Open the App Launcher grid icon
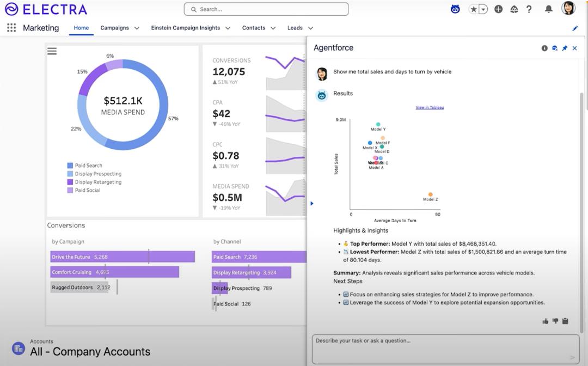The image size is (588, 366). point(11,28)
